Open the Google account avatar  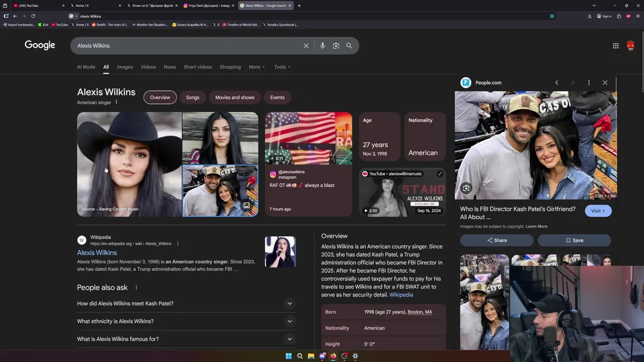click(x=630, y=46)
